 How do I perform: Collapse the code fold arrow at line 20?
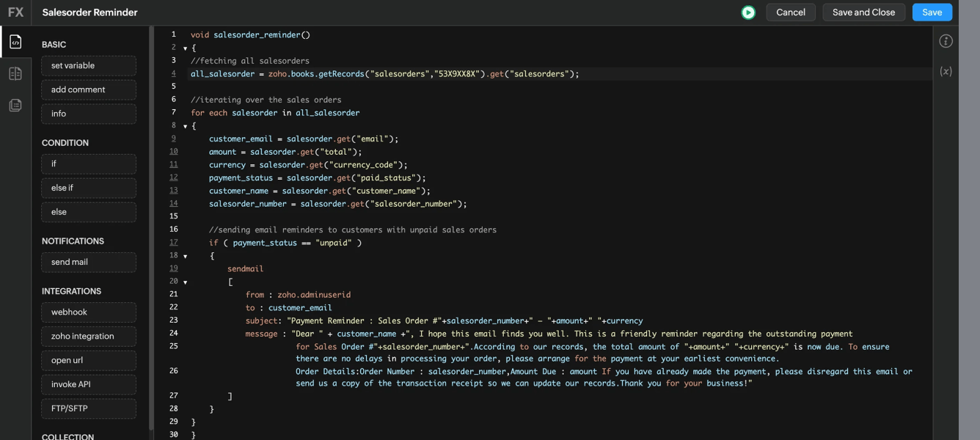(185, 282)
